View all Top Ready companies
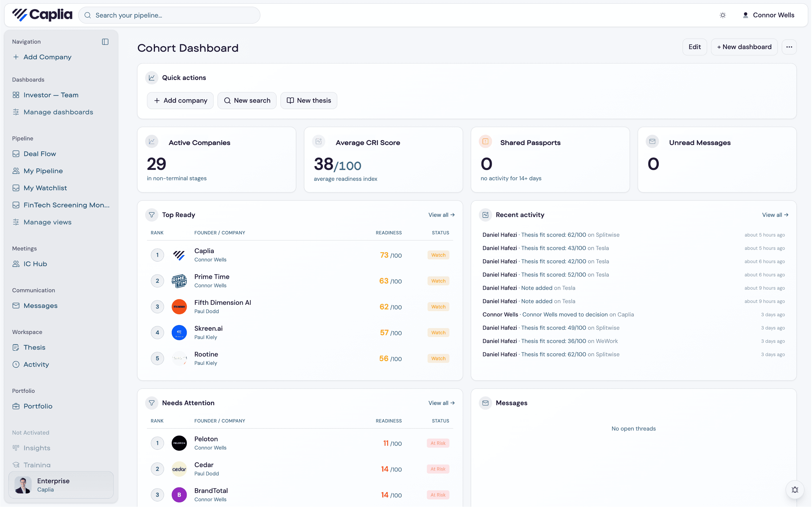Screen dimensions: 812x507 tap(441, 215)
